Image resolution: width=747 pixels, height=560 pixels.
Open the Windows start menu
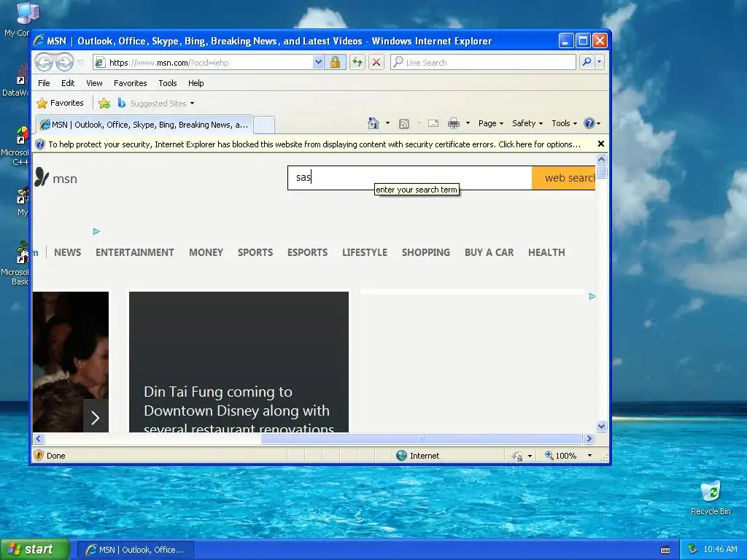pos(34,549)
